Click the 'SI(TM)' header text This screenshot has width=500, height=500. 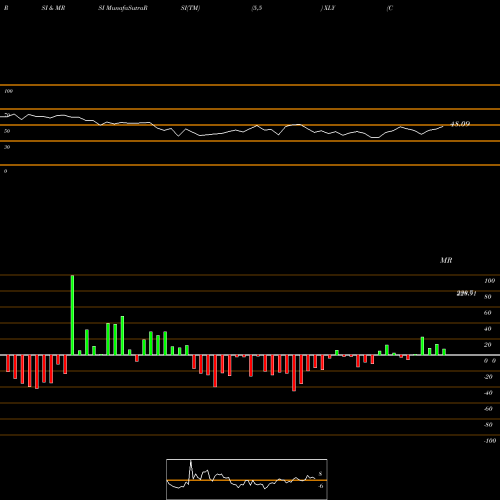190,8
